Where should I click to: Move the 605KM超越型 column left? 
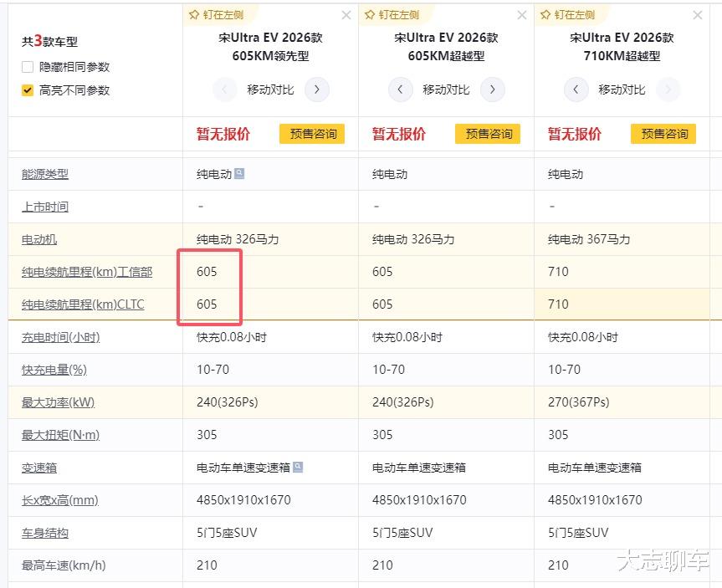pyautogui.click(x=401, y=89)
